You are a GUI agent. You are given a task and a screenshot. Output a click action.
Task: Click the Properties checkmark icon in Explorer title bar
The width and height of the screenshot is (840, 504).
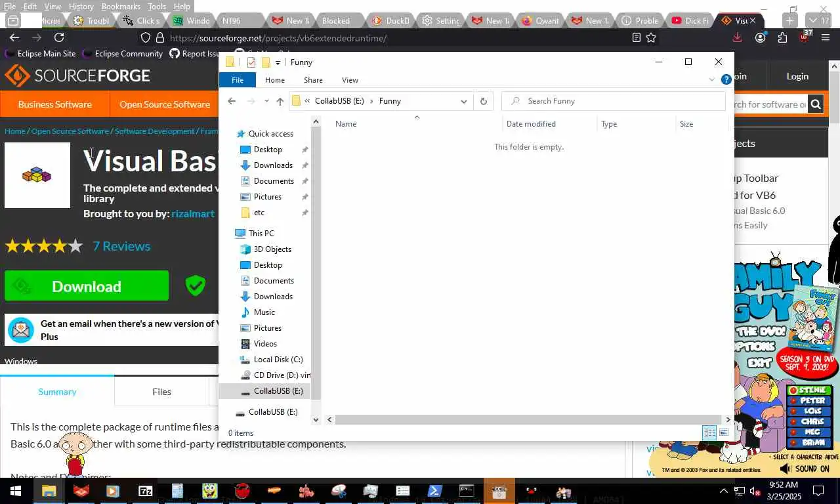251,62
